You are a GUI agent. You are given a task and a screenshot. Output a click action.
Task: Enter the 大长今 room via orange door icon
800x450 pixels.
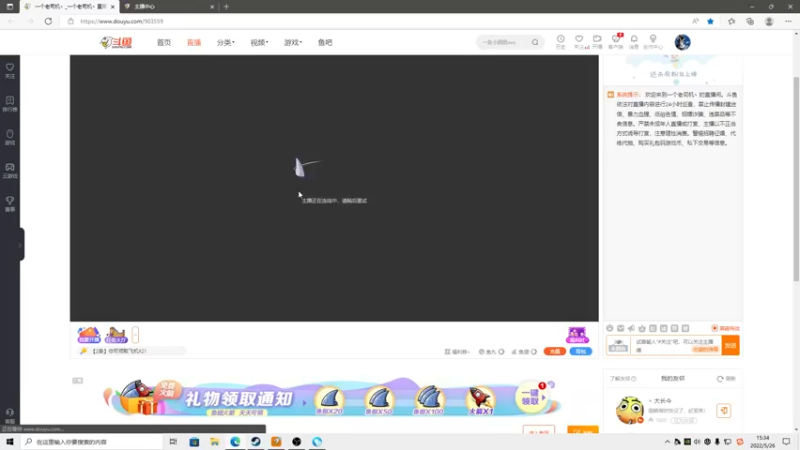tap(723, 410)
